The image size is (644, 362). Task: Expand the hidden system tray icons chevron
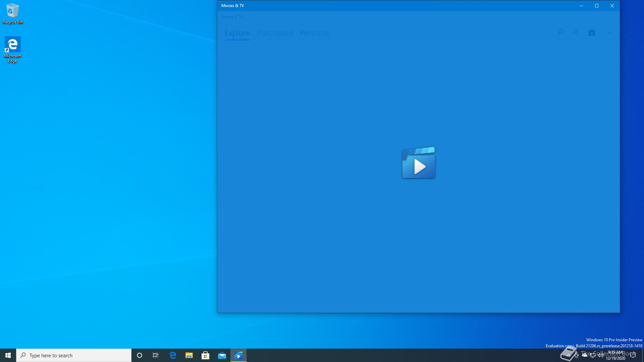click(x=568, y=355)
